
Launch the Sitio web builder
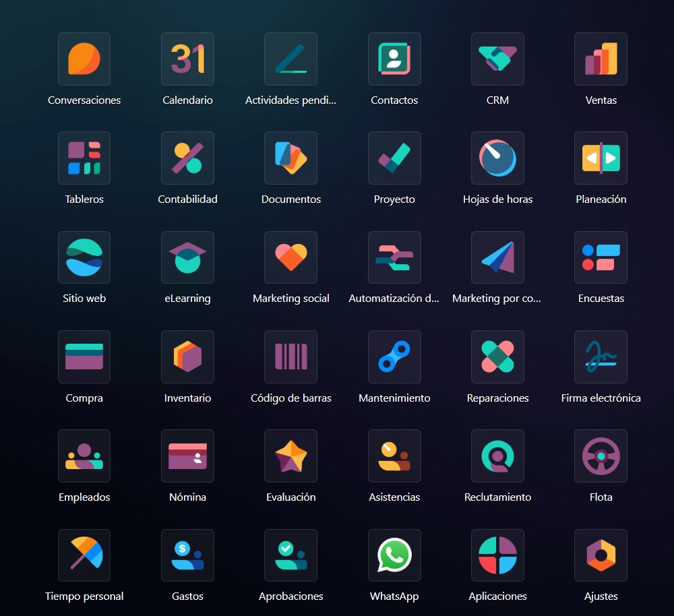pyautogui.click(x=84, y=257)
